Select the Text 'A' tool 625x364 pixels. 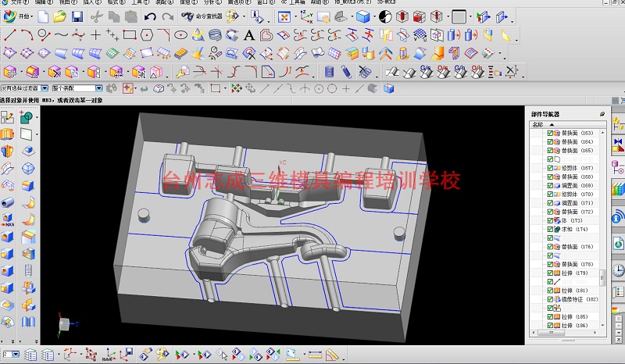tap(249, 35)
